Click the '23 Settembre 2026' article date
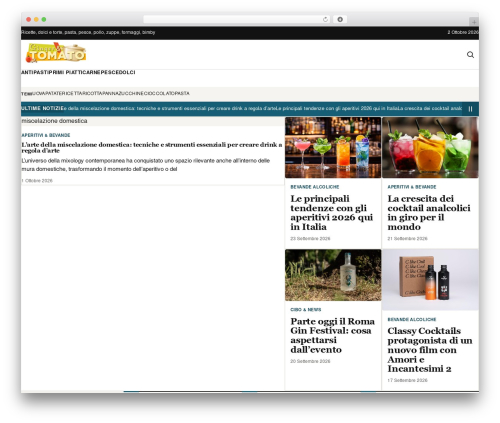This screenshot has height=423, width=500. (x=310, y=239)
